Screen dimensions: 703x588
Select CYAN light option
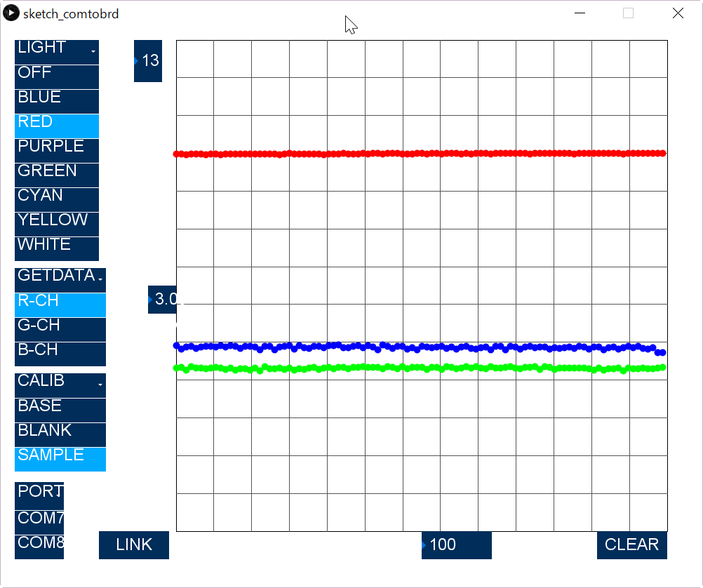[57, 200]
